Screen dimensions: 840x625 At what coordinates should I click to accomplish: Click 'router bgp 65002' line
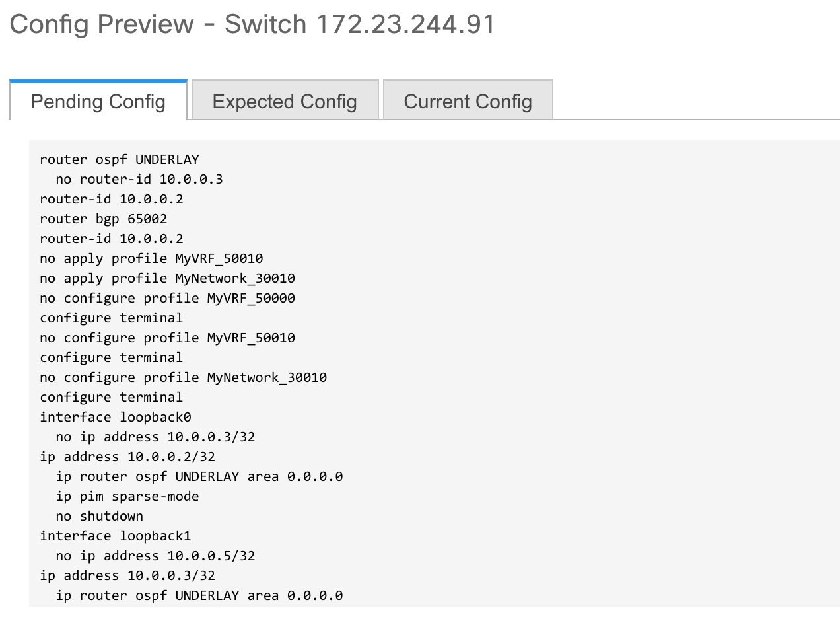click(104, 219)
